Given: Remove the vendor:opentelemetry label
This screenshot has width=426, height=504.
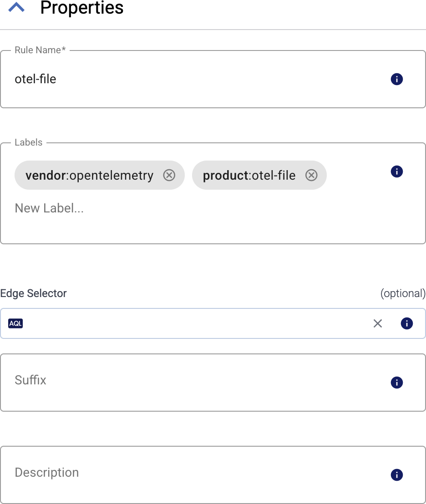Looking at the screenshot, I should 169,175.
